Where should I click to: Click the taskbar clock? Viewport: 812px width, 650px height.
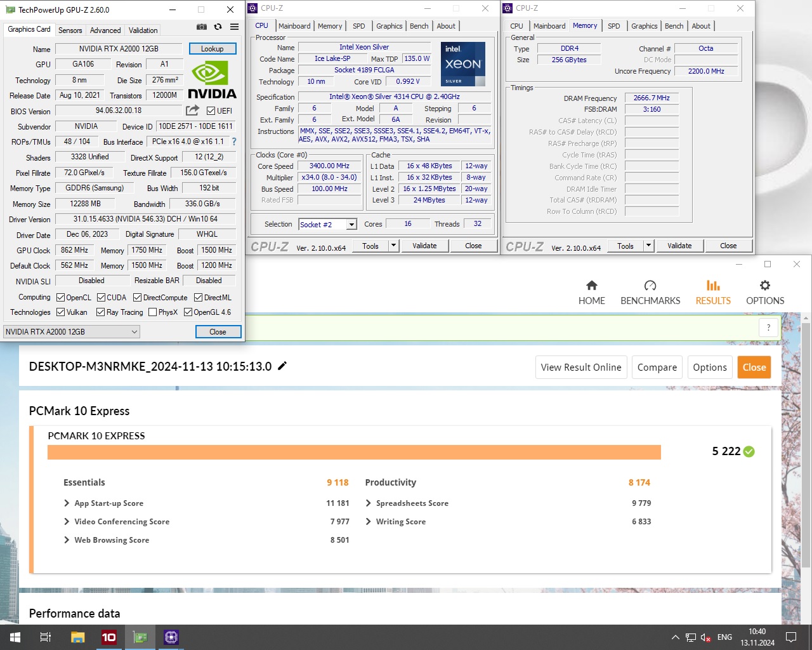coord(757,637)
